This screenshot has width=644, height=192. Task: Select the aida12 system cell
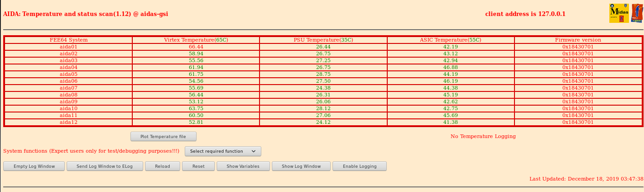click(69, 123)
